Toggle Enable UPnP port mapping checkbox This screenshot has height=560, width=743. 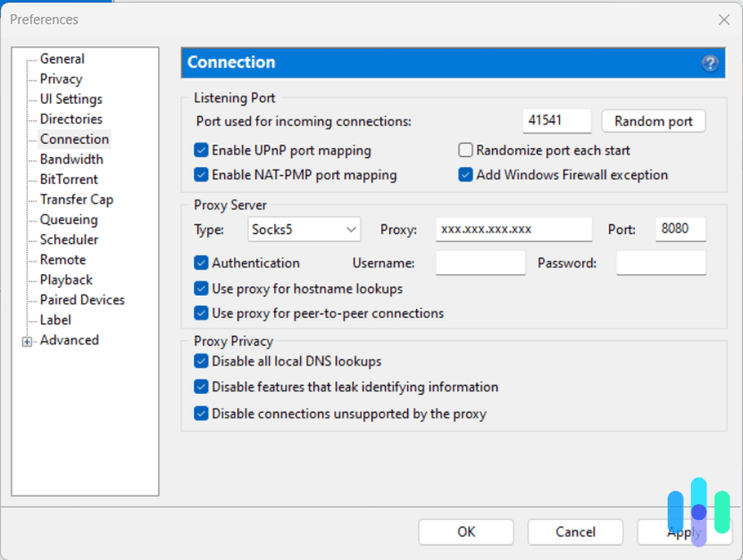click(x=201, y=150)
